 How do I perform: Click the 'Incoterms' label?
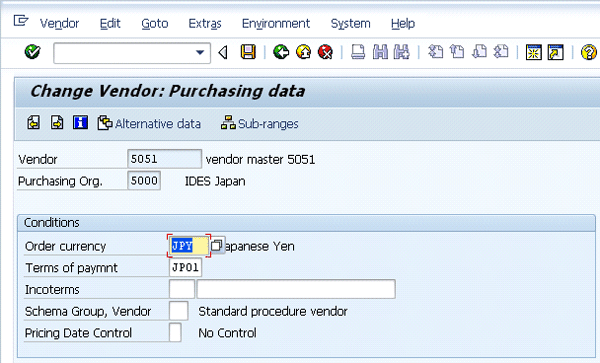point(52,290)
